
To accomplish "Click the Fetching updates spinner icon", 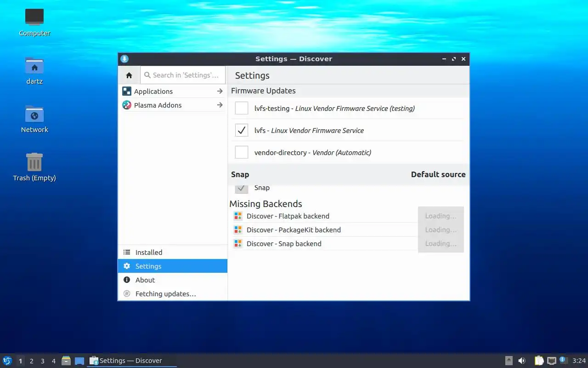I will 127,293.
